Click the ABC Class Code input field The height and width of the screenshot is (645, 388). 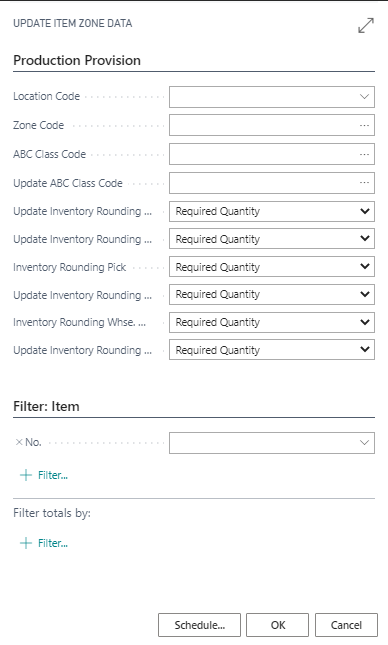click(x=272, y=154)
